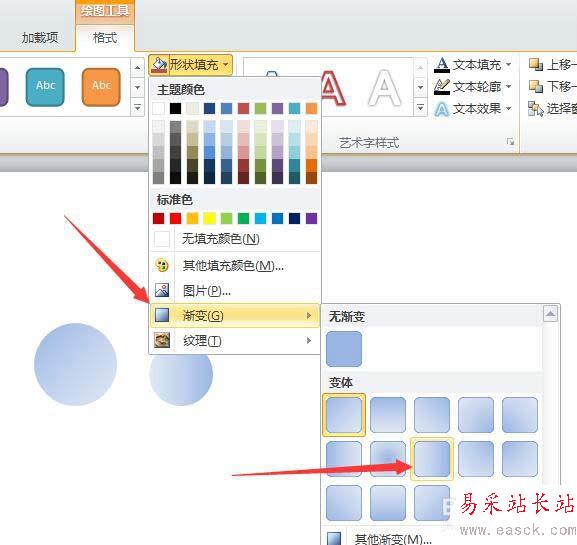
Task: Select the first gradient in second 变体 row
Action: coord(344,459)
